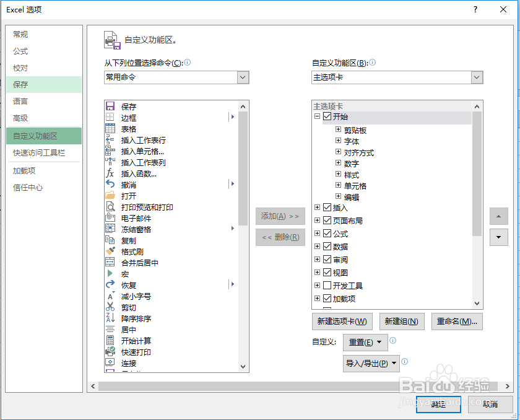Move item up with up arrow button
The height and width of the screenshot is (420, 520).
(x=499, y=216)
